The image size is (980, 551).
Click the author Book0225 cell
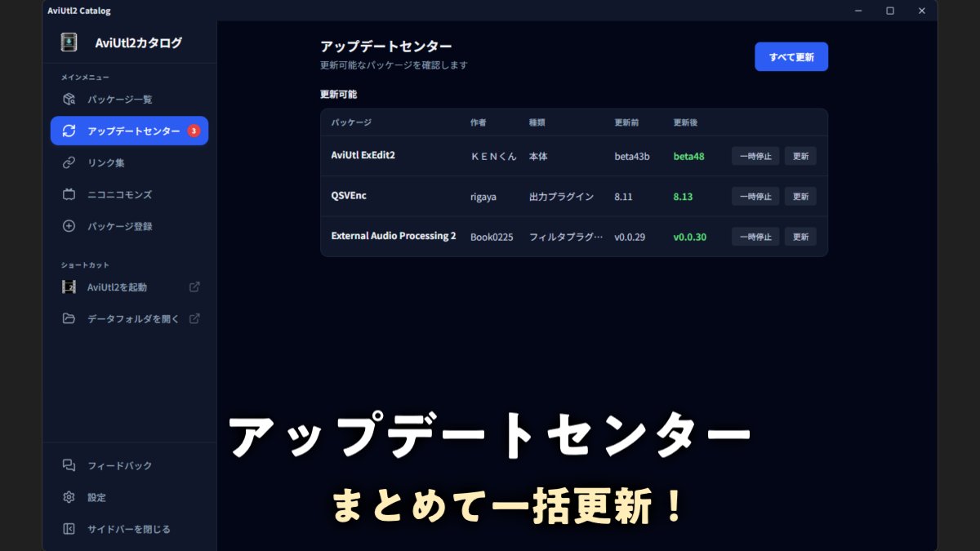pyautogui.click(x=492, y=238)
